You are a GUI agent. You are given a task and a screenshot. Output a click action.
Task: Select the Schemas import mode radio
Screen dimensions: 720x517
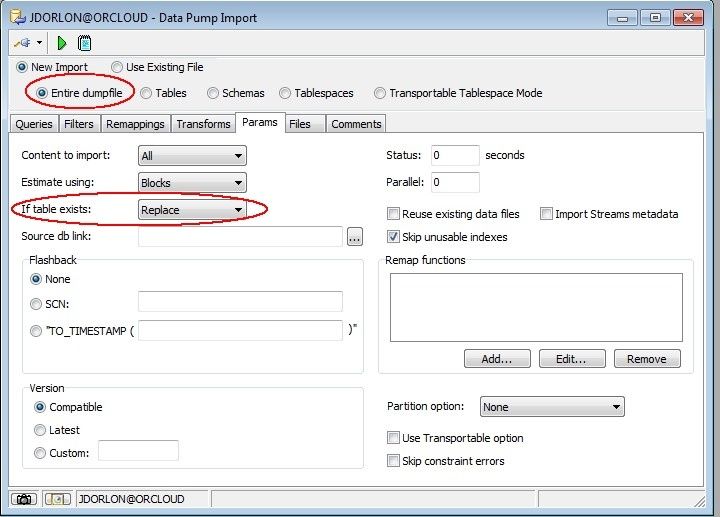point(213,93)
